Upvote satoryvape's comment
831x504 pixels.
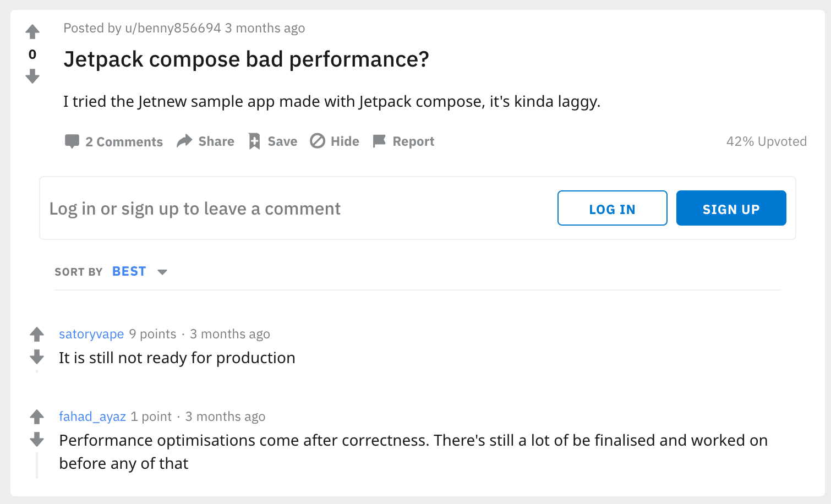pos(37,334)
